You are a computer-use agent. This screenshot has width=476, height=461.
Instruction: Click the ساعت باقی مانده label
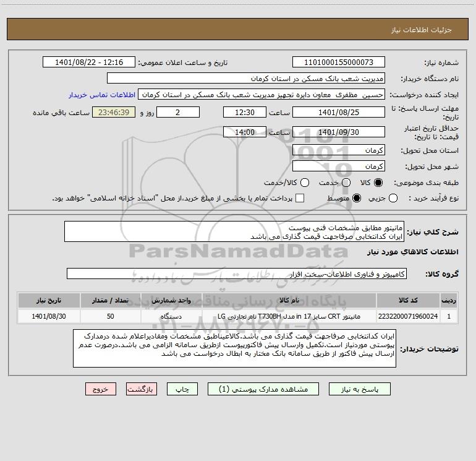click(x=61, y=113)
